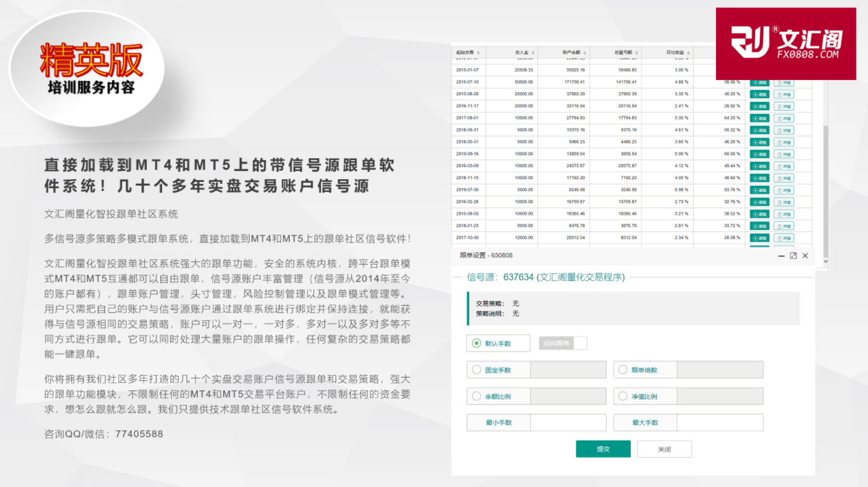This screenshot has height=487, width=868.
Task: Click date cell 2015-01-07
Action: (467, 70)
